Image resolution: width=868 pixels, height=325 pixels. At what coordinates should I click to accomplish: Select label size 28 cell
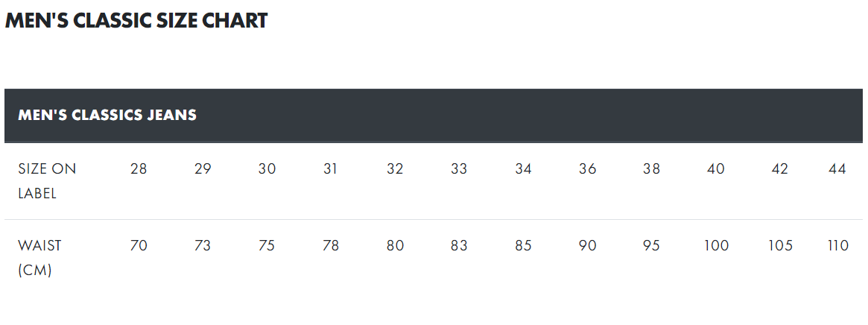(x=139, y=168)
